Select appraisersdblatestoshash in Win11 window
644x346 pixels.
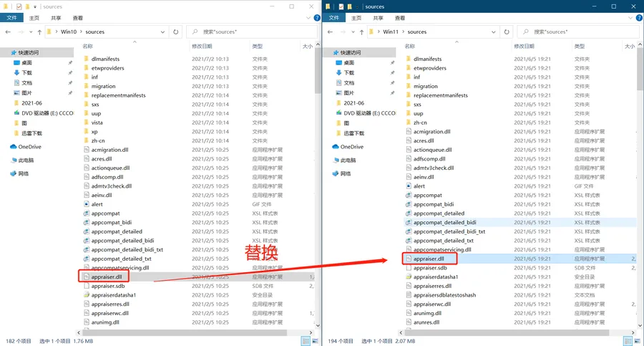pos(444,295)
